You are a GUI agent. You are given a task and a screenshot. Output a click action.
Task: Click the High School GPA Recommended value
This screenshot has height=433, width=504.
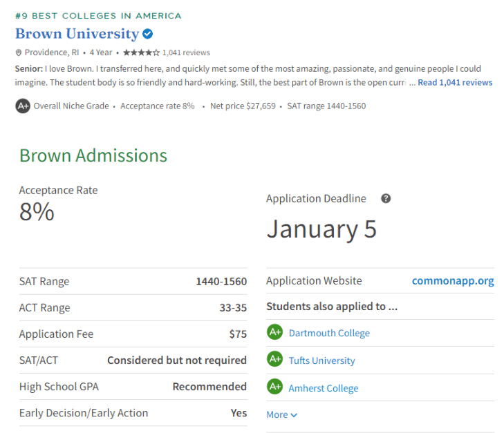click(209, 387)
